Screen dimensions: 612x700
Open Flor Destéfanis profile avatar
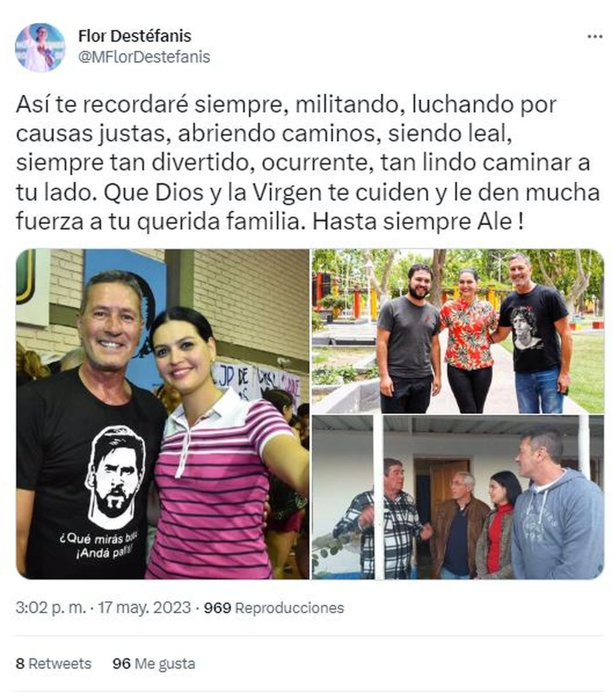click(40, 47)
